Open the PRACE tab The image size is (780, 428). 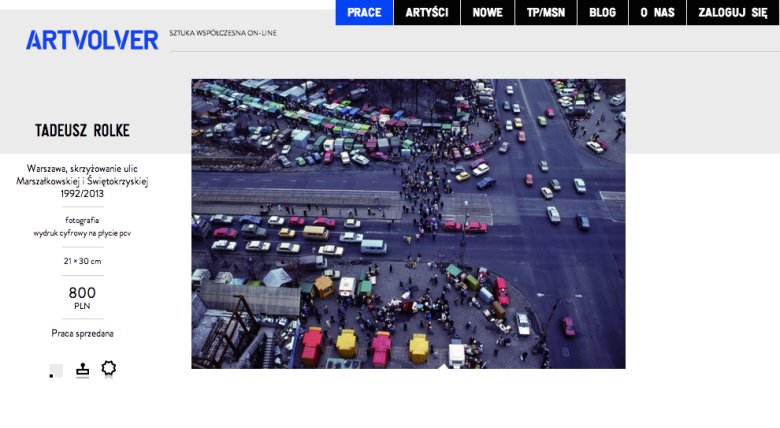364,12
